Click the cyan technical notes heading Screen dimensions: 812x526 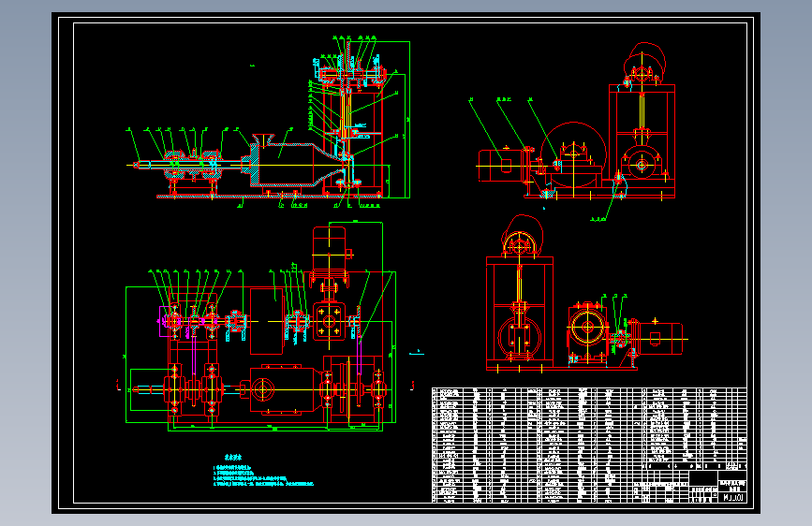click(x=233, y=458)
